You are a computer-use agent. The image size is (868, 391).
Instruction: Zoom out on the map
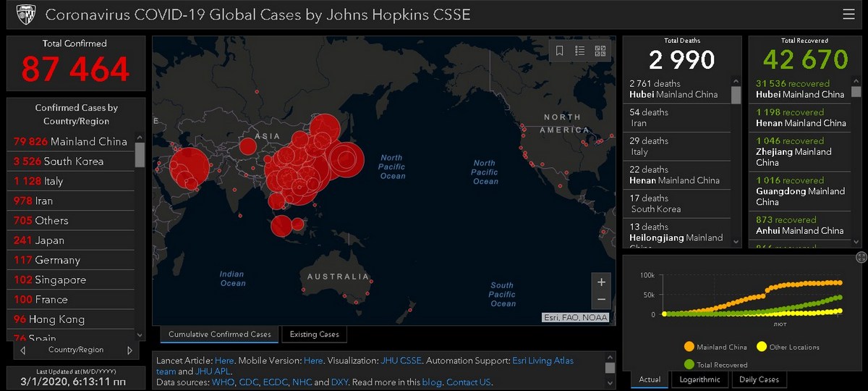601,300
